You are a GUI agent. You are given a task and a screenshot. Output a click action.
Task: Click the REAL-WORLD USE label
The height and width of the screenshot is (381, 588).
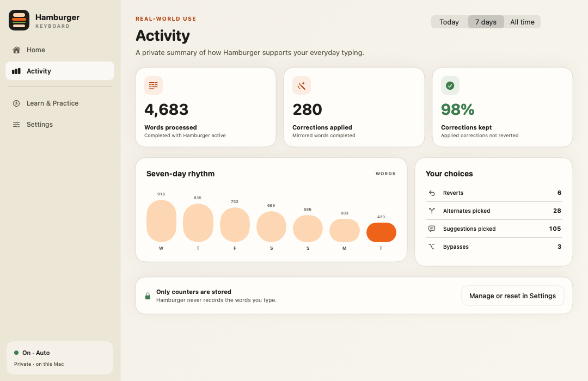tap(166, 19)
